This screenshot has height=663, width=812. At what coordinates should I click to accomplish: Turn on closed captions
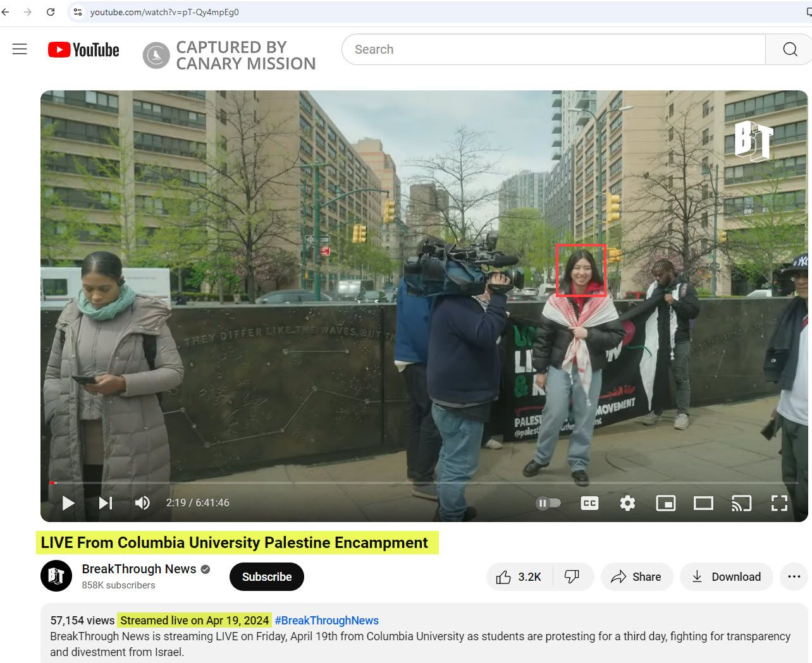tap(589, 503)
